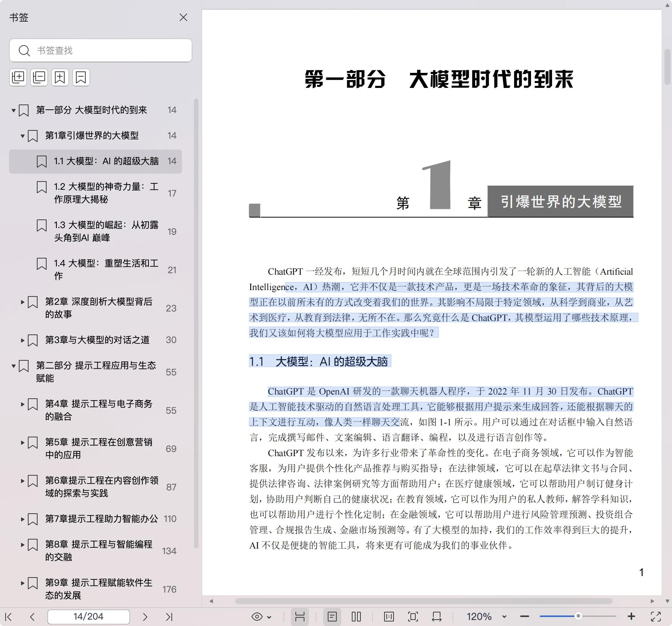Viewport: 672px width, 626px height.
Task: Expand 第2章 深度剖析大模型背后的故事
Action: (23, 302)
